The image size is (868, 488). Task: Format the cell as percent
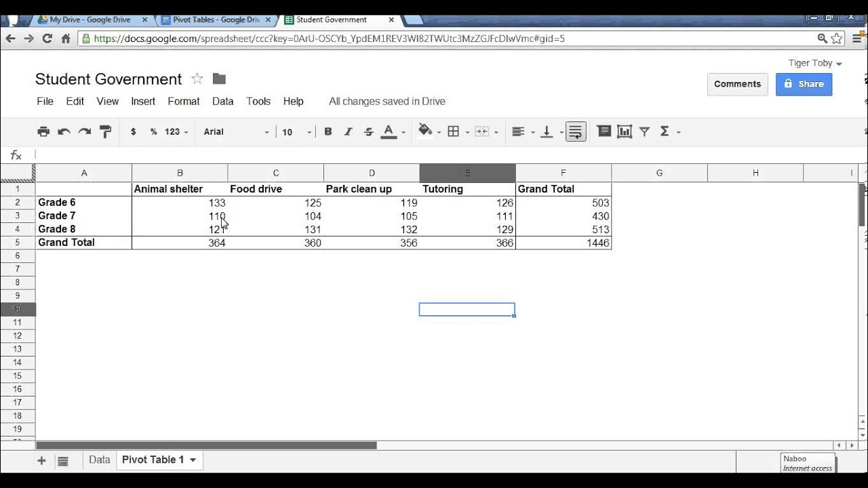coord(154,131)
